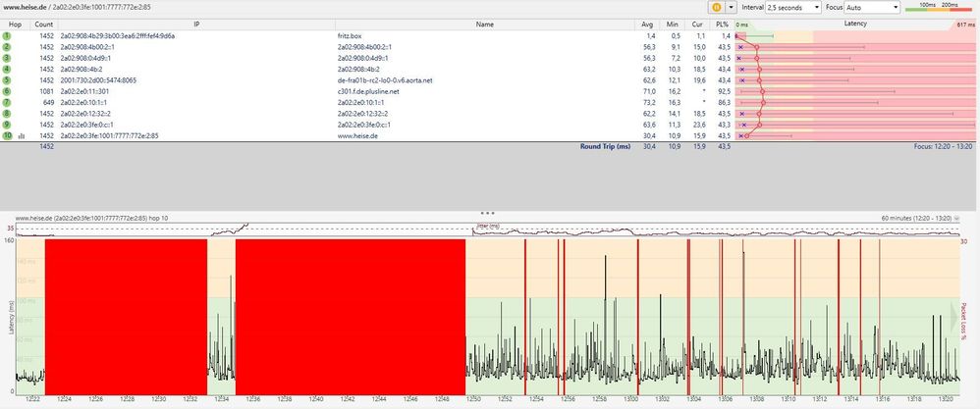Toggle the timeline graph icon on hop 10
The height and width of the screenshot is (409, 980).
22,135
